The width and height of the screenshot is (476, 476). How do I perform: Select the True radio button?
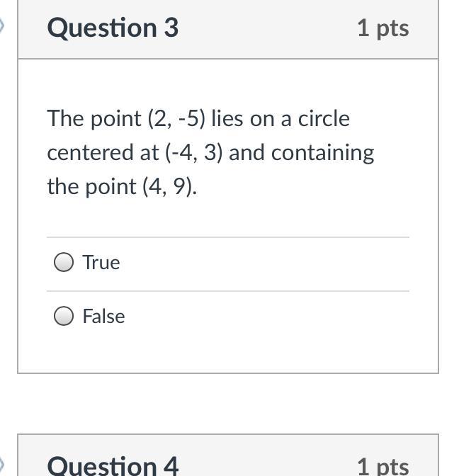[x=64, y=263]
